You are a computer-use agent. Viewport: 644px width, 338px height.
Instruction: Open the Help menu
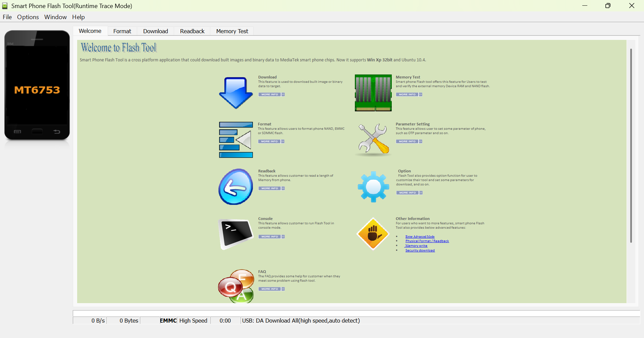(x=78, y=17)
